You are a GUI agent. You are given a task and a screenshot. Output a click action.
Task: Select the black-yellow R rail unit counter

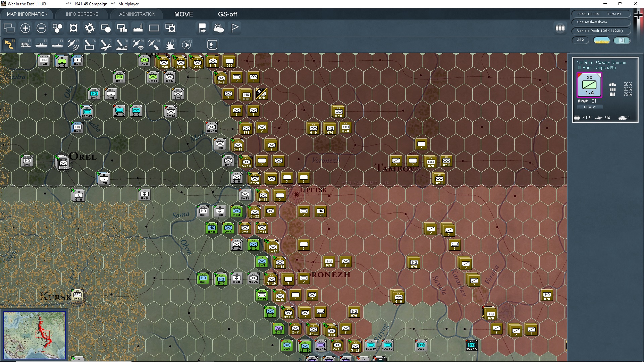coord(262,94)
